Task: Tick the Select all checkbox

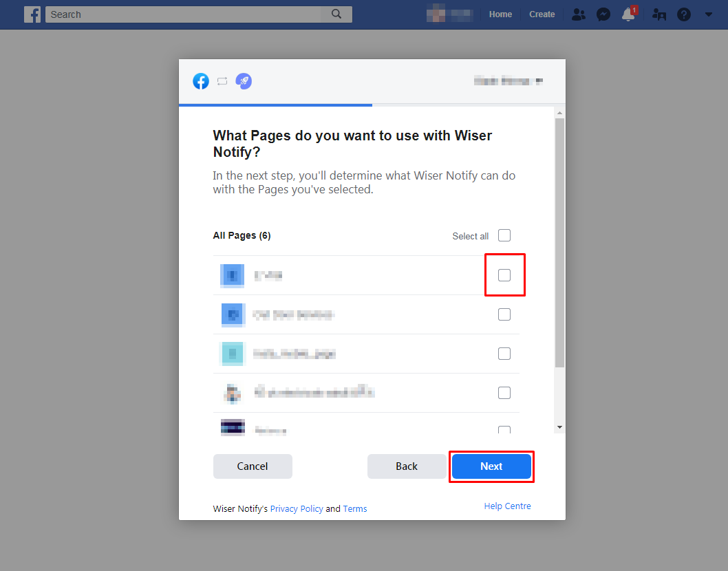Action: [504, 235]
